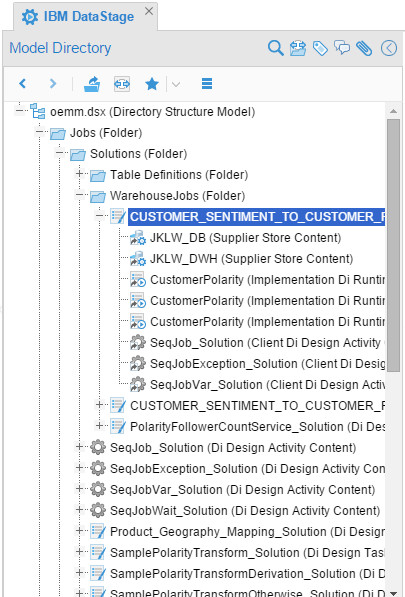Screen dimensions: 405x597
Task: Click the scrollbar up arrow
Action: (393, 111)
